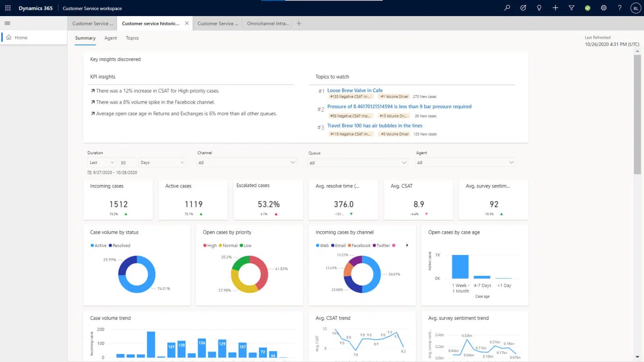Image resolution: width=644 pixels, height=362 pixels.
Task: Expand the Queue filter dropdown
Action: coord(357,162)
